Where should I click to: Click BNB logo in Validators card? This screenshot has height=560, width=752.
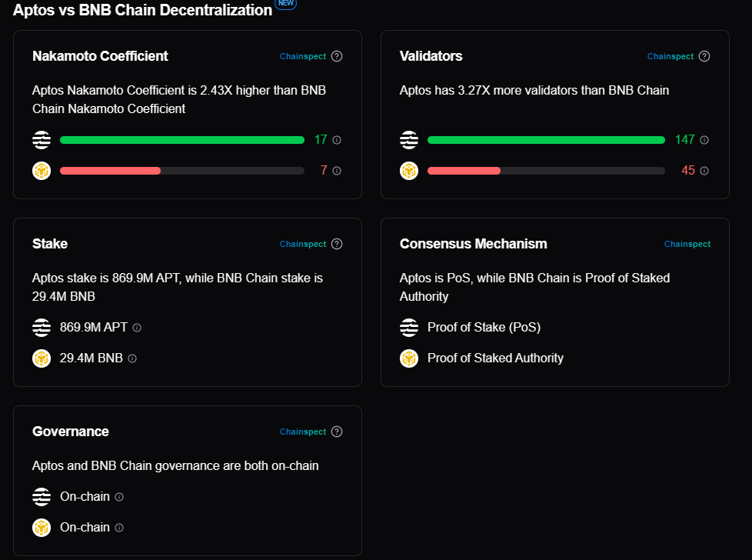point(408,170)
